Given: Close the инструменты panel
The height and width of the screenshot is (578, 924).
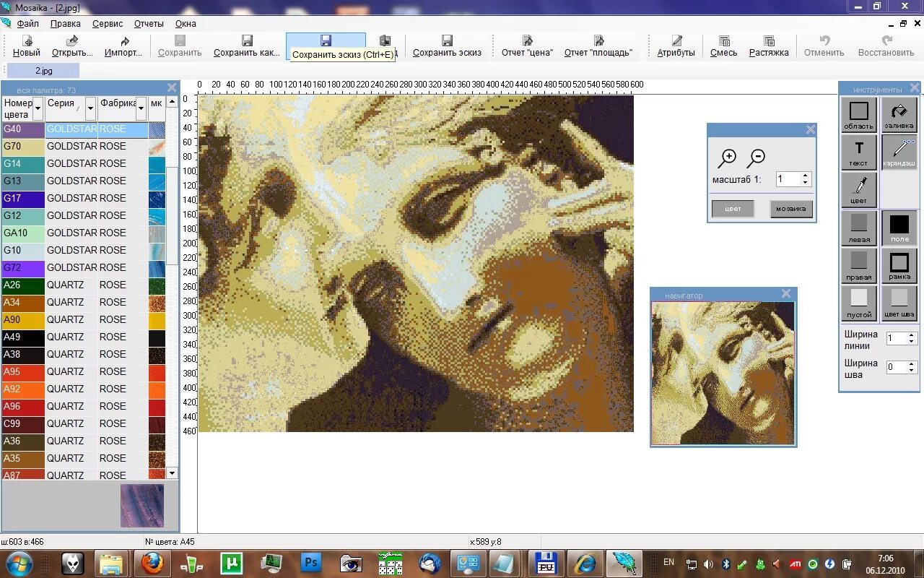Looking at the screenshot, I should click(x=914, y=88).
